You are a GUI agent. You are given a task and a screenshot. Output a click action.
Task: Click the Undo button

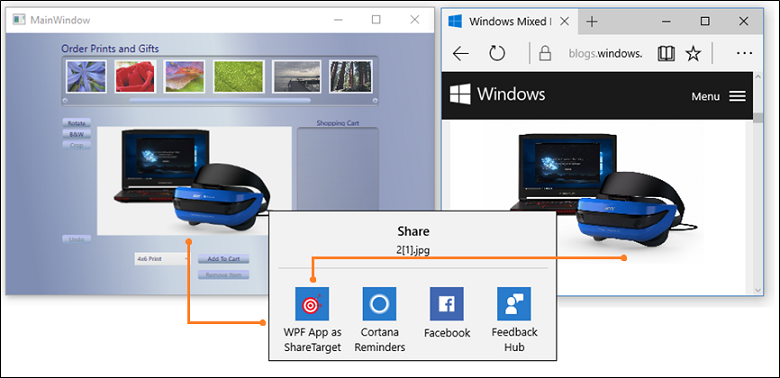point(77,239)
